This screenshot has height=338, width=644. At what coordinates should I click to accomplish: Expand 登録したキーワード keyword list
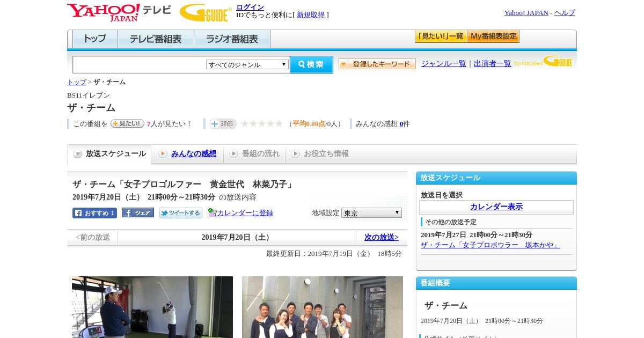coord(377,64)
